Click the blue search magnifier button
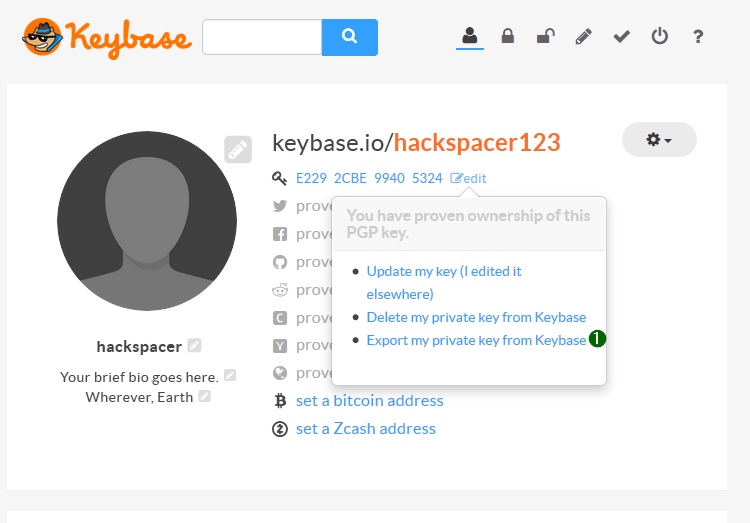 [x=350, y=37]
